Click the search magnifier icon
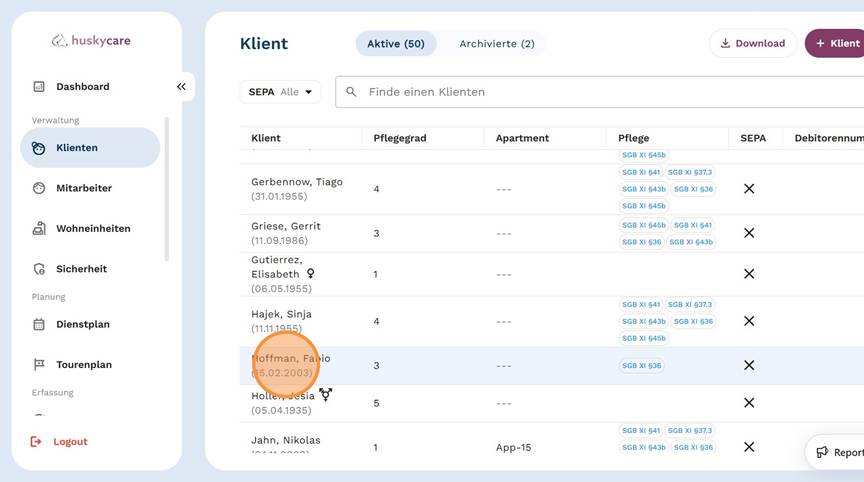Image resolution: width=864 pixels, height=482 pixels. coord(351,92)
